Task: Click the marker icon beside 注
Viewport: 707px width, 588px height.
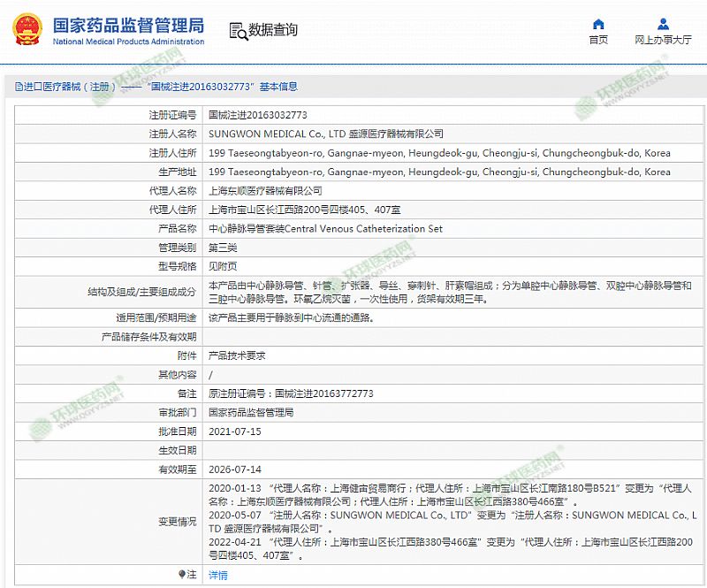Action: tap(182, 574)
